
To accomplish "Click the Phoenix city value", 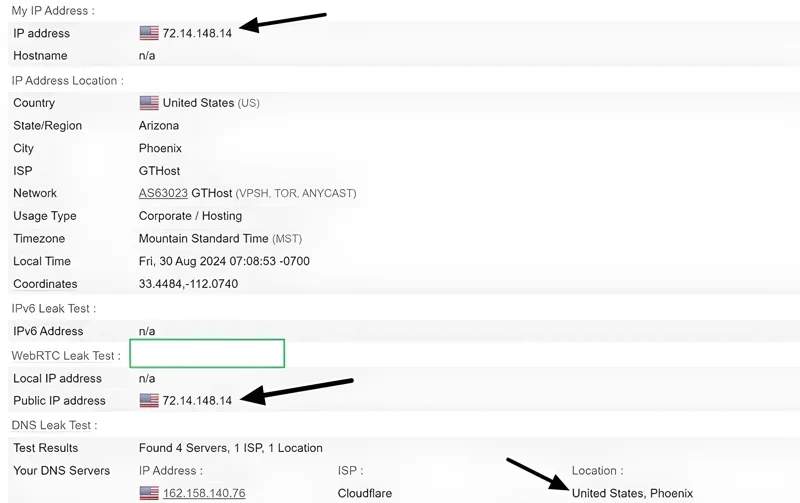I will [160, 148].
